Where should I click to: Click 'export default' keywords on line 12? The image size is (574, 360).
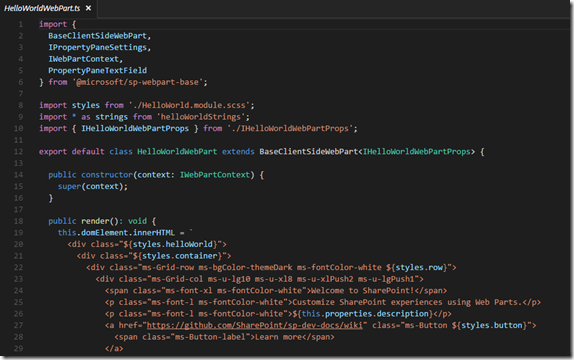72,152
